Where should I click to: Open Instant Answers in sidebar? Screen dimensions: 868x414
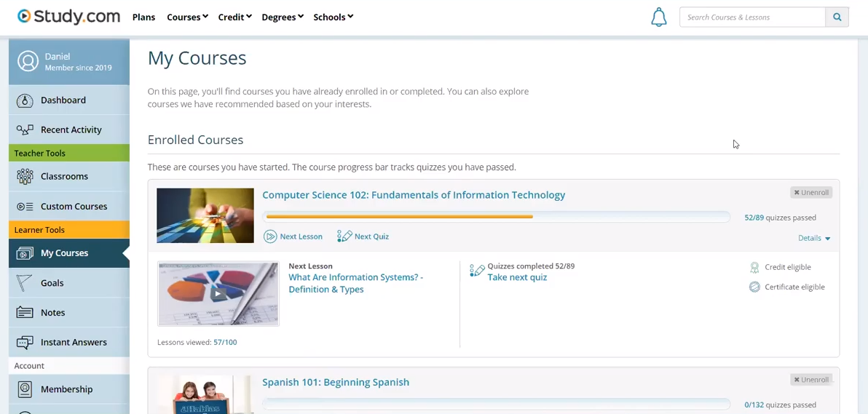pos(69,343)
